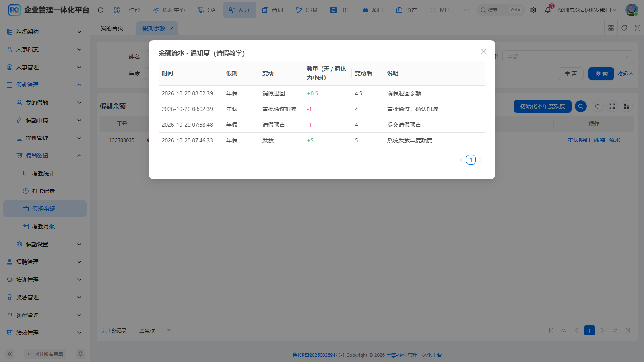Open the 人力 top navigation menu

pos(239,10)
